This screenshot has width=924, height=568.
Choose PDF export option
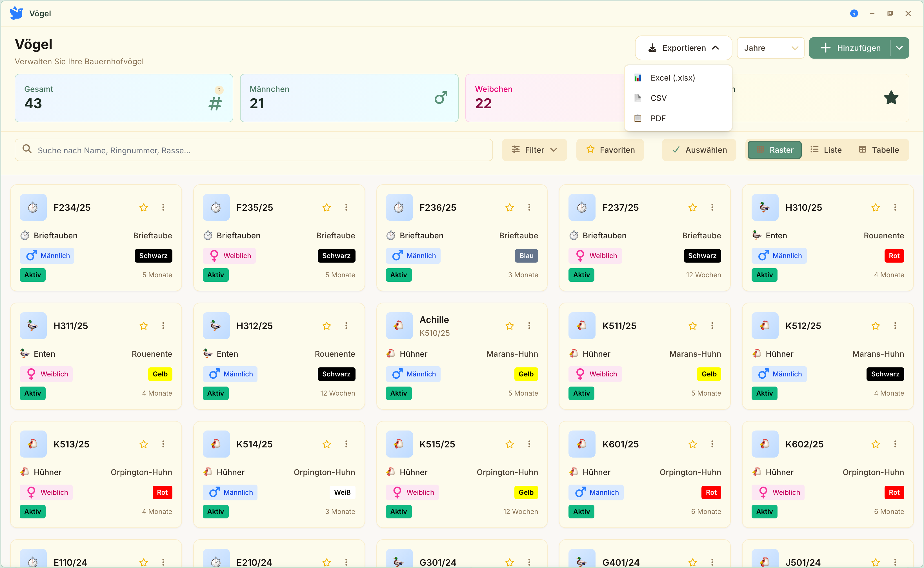[x=678, y=118]
